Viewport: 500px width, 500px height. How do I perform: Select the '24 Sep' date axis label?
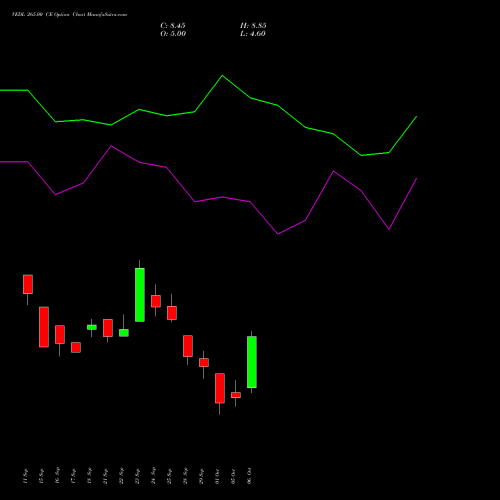click(153, 476)
